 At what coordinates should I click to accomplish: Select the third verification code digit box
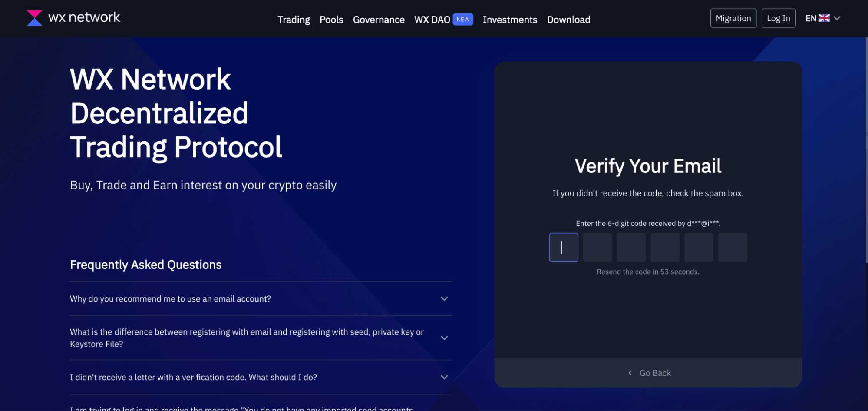[631, 247]
